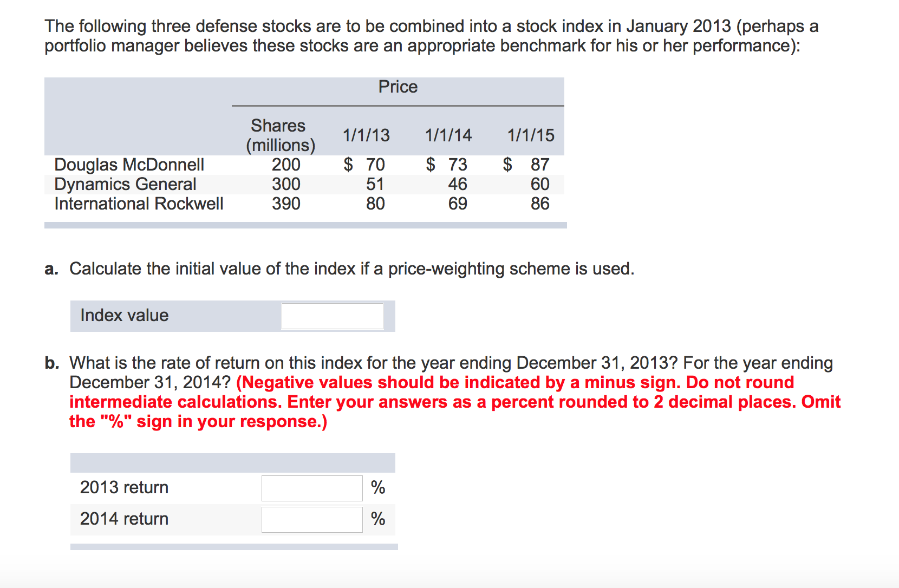
Task: Click the 1/1/15 price column header
Action: [x=531, y=135]
